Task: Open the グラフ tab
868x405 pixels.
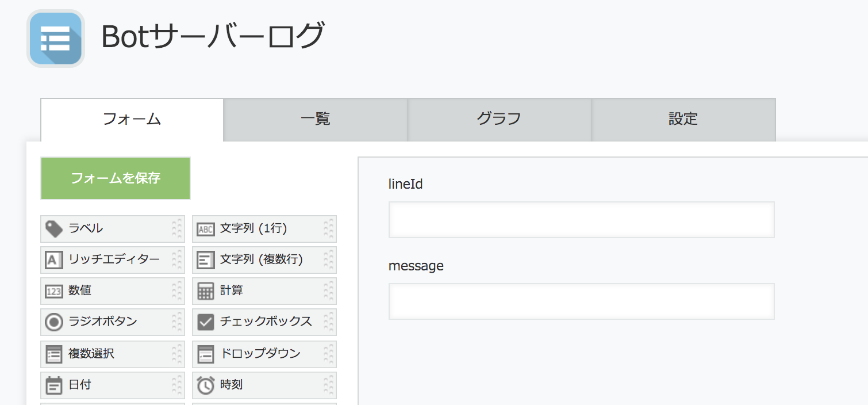Action: click(x=499, y=120)
